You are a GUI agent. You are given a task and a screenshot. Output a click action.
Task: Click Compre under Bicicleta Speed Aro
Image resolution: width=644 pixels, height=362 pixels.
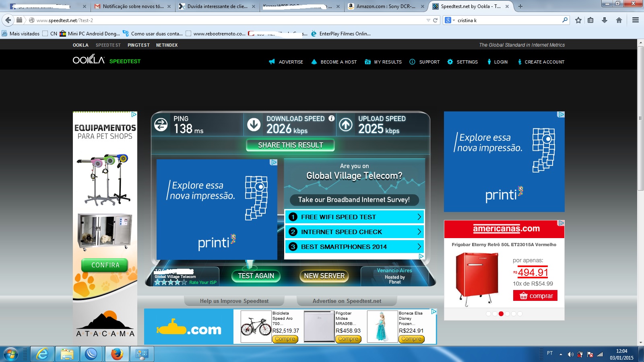285,339
